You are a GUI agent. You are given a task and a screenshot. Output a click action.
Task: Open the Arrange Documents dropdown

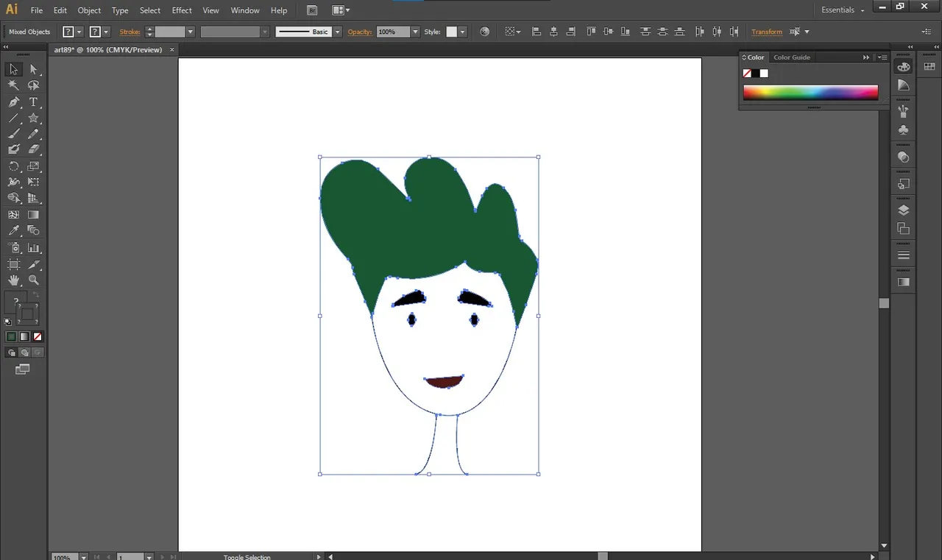coord(341,10)
